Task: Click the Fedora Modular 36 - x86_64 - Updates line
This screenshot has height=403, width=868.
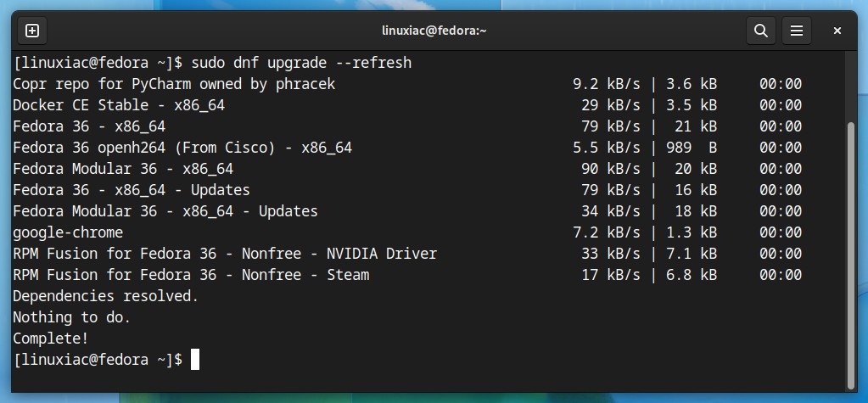Action: tap(407, 211)
